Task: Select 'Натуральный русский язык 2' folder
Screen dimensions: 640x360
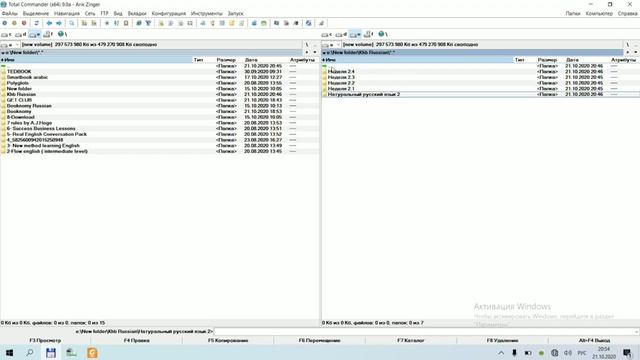Action: point(364,94)
